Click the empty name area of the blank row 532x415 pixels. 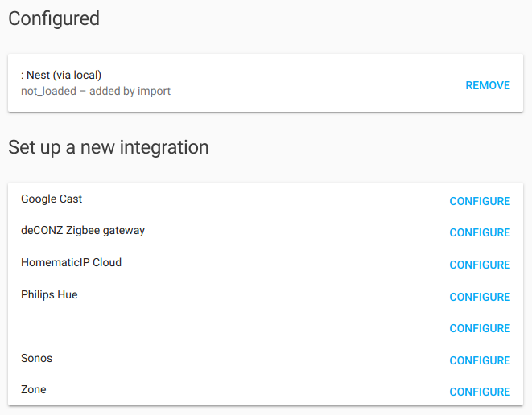pyautogui.click(x=121, y=327)
